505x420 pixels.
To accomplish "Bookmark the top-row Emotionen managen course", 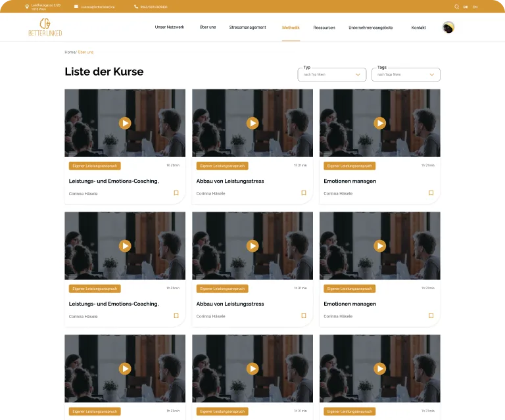I will (x=431, y=193).
